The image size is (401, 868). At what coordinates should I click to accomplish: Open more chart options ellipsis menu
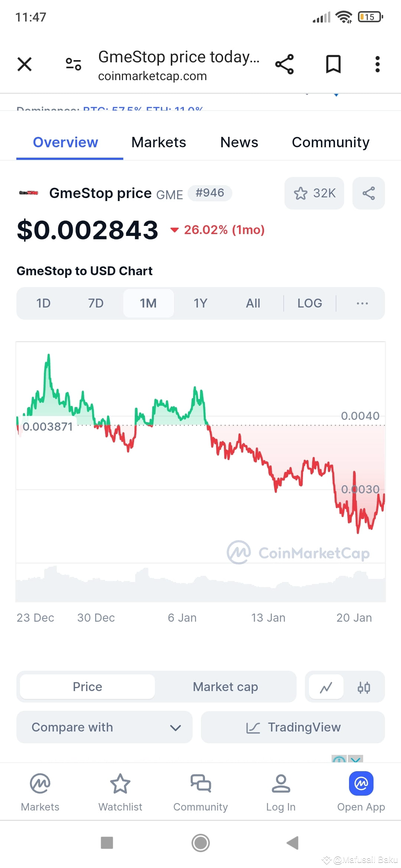pyautogui.click(x=362, y=303)
